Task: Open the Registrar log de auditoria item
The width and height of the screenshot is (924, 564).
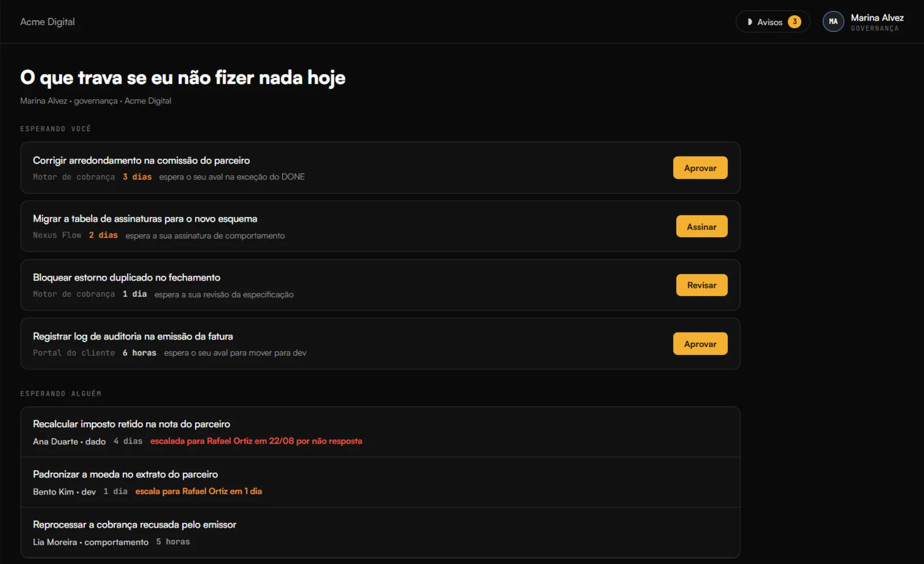Action: click(x=132, y=336)
